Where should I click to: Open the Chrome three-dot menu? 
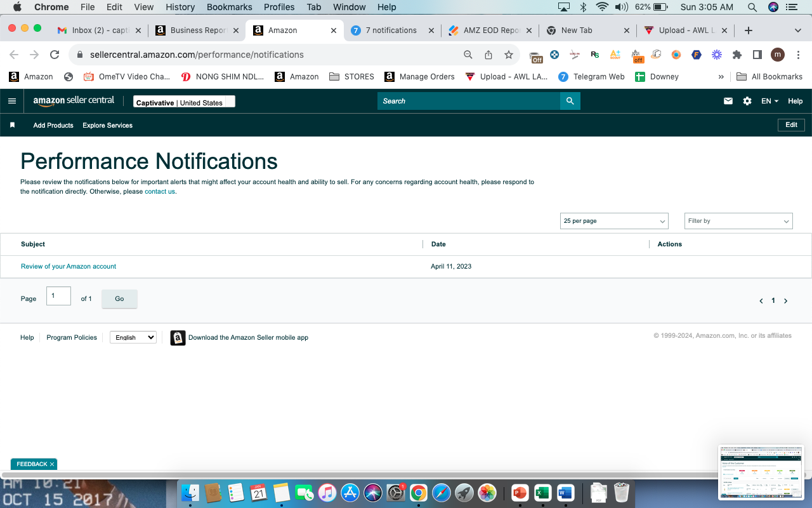click(797, 55)
